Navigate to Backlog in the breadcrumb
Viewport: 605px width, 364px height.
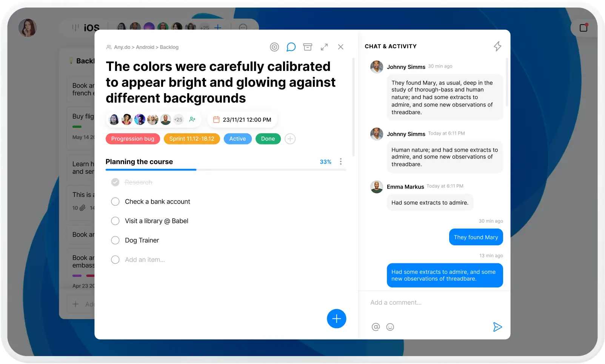click(x=169, y=47)
